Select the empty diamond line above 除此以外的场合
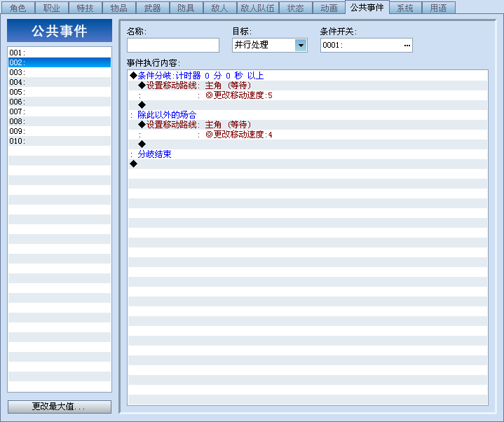 tap(308, 105)
